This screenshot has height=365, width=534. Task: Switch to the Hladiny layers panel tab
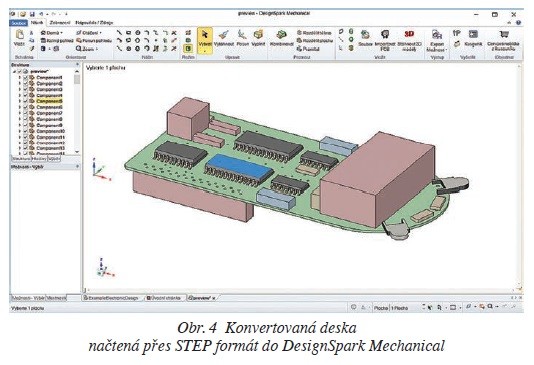click(39, 159)
